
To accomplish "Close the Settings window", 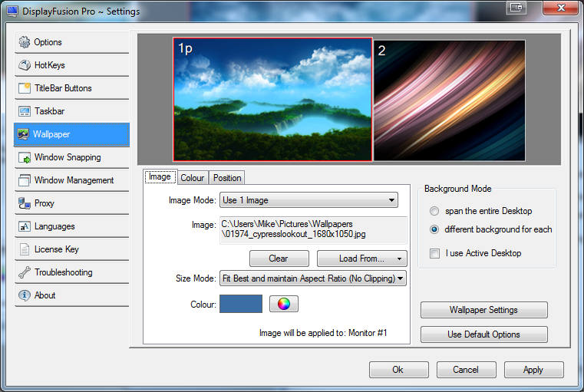I will point(561,8).
